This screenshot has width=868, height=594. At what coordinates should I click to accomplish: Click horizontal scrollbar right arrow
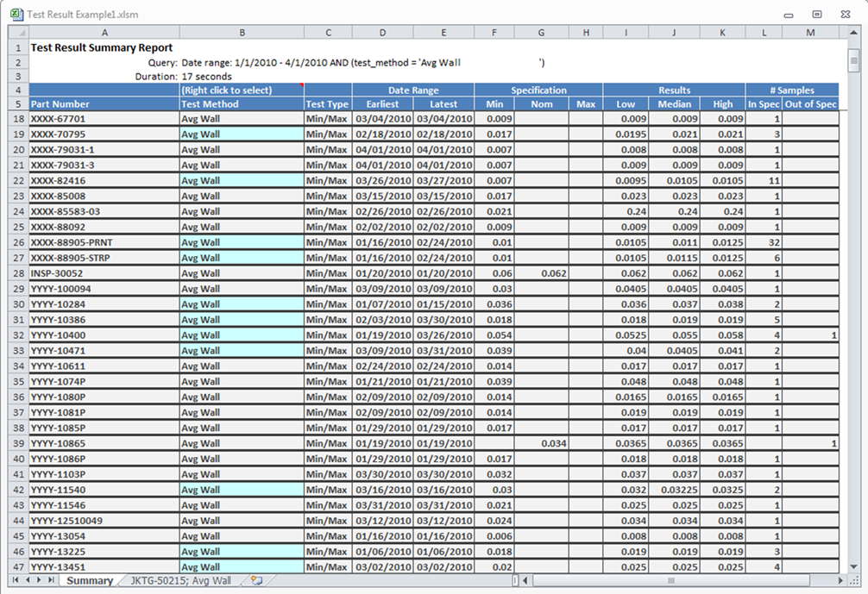(841, 580)
